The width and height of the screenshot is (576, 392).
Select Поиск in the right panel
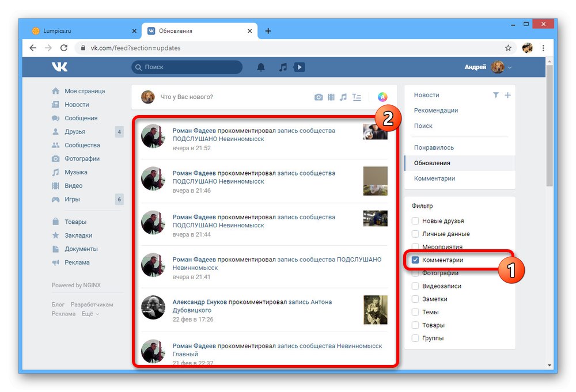click(423, 126)
